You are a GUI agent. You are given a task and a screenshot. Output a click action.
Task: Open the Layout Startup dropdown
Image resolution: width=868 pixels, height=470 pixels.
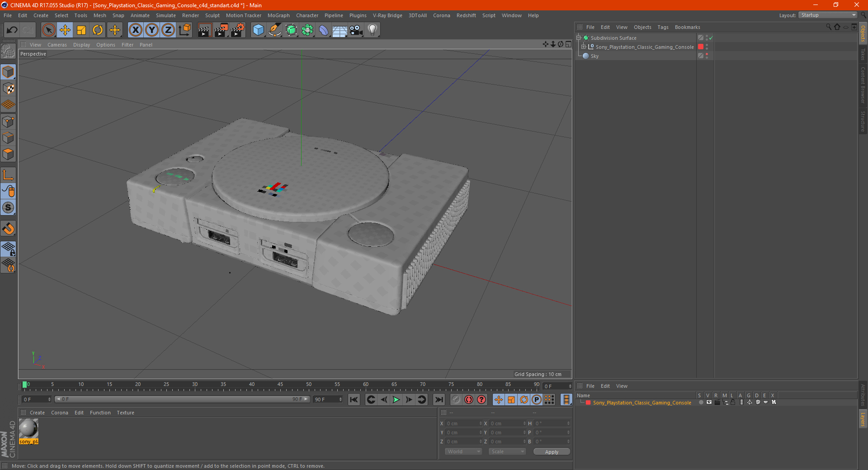point(828,15)
